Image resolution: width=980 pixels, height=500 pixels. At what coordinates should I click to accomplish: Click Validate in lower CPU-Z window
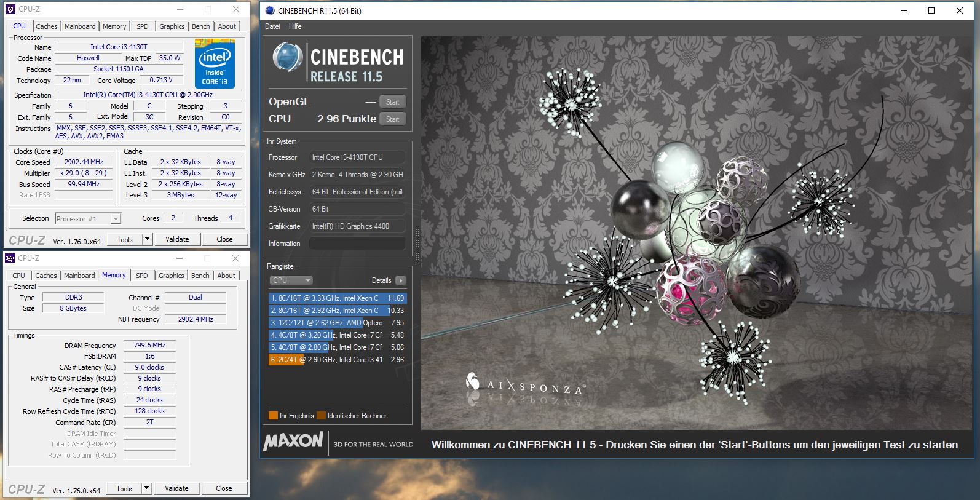pos(176,488)
